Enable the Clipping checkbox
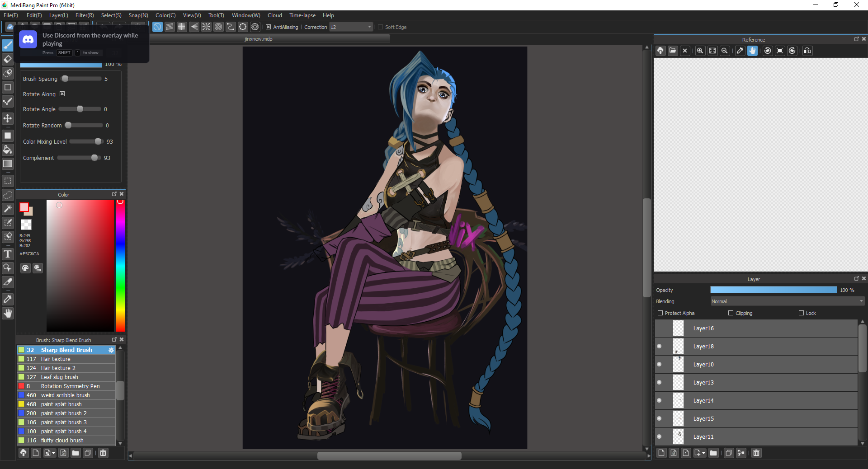Image resolution: width=868 pixels, height=469 pixels. tap(731, 313)
